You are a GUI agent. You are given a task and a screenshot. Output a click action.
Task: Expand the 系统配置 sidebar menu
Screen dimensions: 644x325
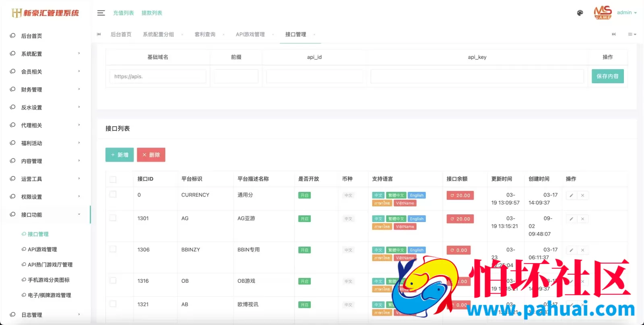[x=45, y=53]
